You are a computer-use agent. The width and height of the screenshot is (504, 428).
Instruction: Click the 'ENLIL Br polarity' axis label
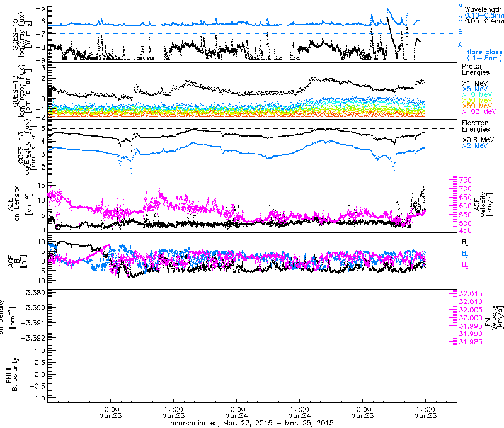[12, 374]
